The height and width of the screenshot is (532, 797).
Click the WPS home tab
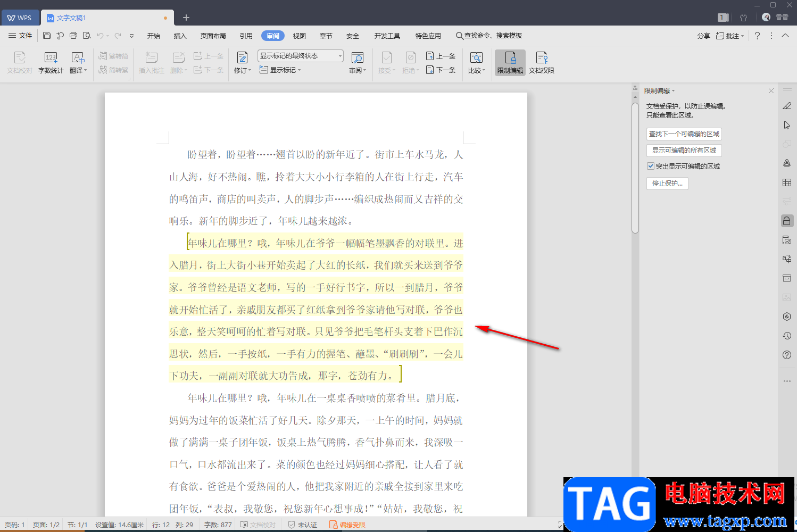19,18
